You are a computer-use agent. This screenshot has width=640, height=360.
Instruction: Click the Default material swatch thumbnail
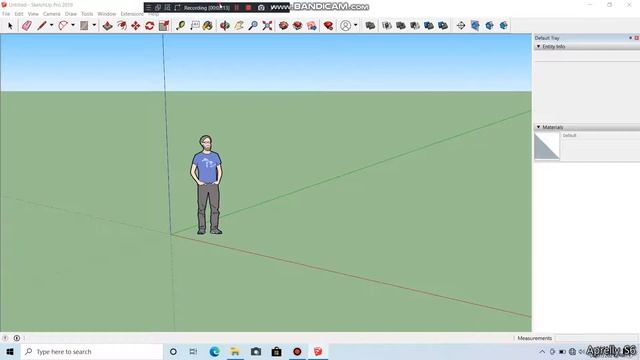coord(547,146)
